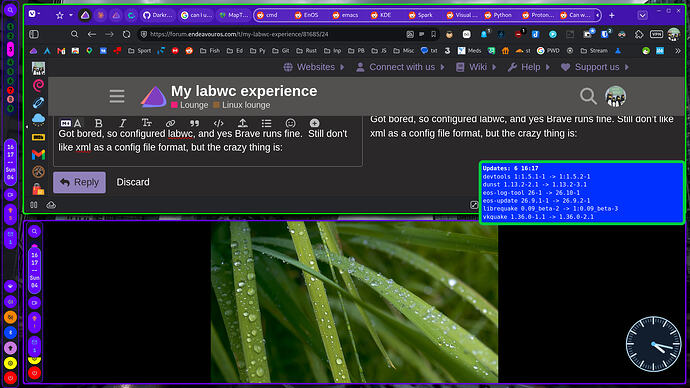Viewport: 690px width, 388px height.
Task: Click the grass wallpaper image window
Action: (x=354, y=302)
